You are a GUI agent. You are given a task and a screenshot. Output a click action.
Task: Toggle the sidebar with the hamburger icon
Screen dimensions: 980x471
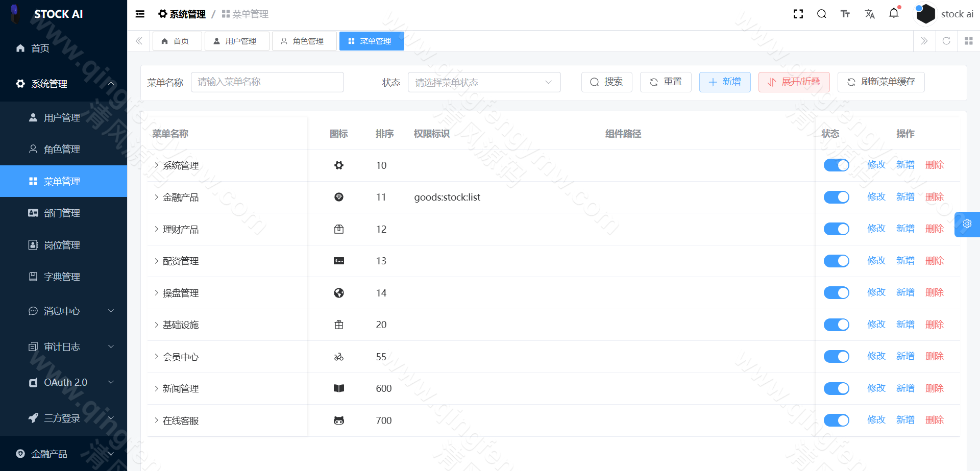pos(139,14)
